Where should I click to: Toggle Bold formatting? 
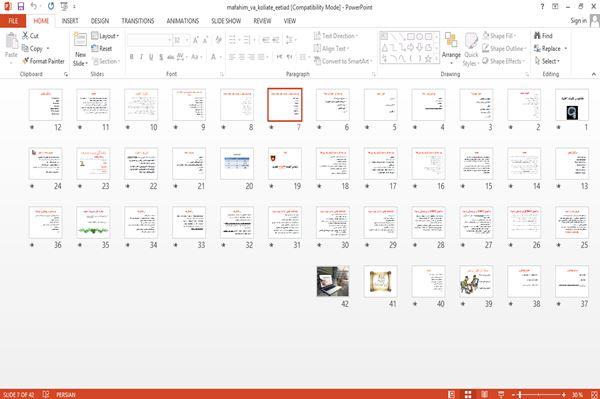coord(132,57)
